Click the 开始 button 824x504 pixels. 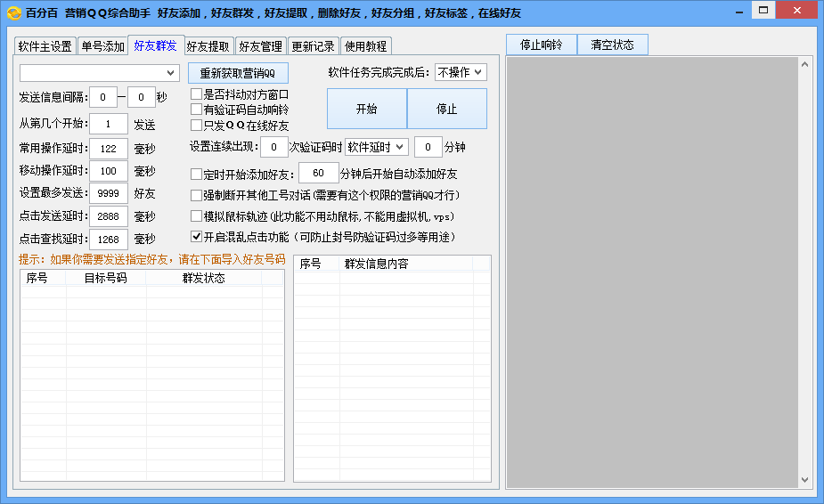click(x=367, y=109)
